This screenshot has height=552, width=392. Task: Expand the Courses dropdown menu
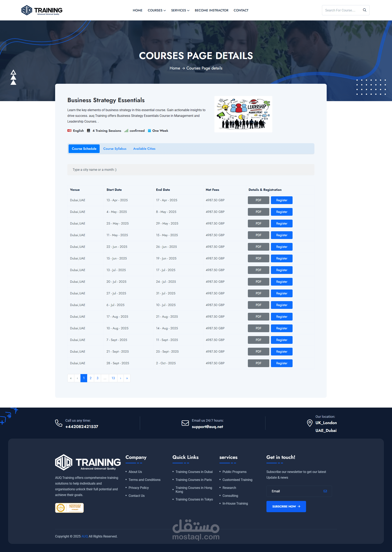(x=157, y=10)
